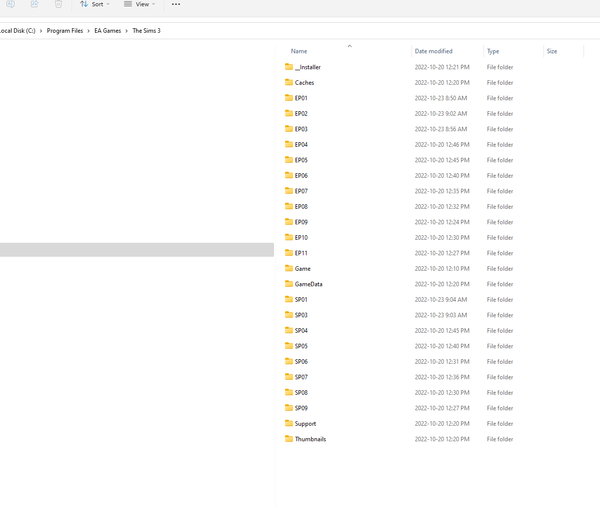The image size is (600, 507).
Task: Select the Caches folder icon
Action: (x=289, y=82)
